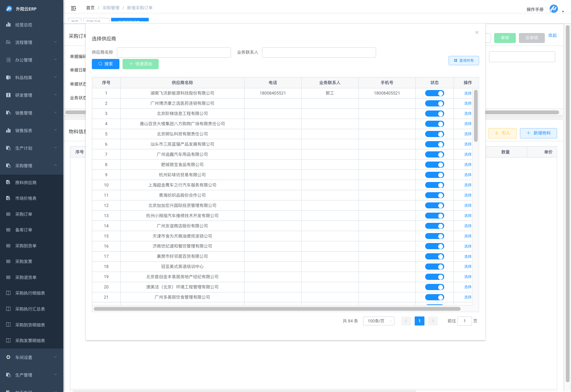Click 采购管理 in the breadcrumb
The height and width of the screenshot is (392, 571).
coord(111,8)
